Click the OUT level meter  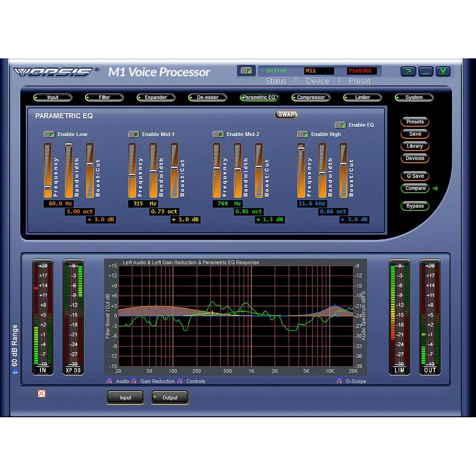[430, 317]
